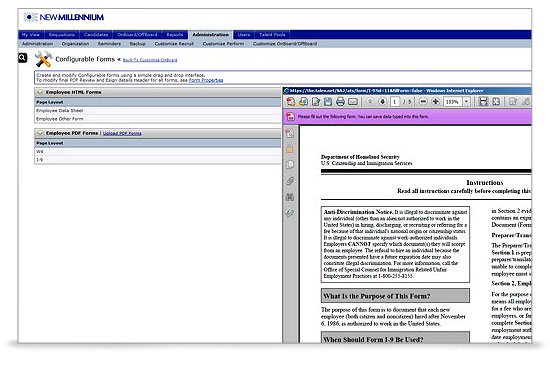Click the email envelope icon
The height and width of the screenshot is (367, 550).
353,102
